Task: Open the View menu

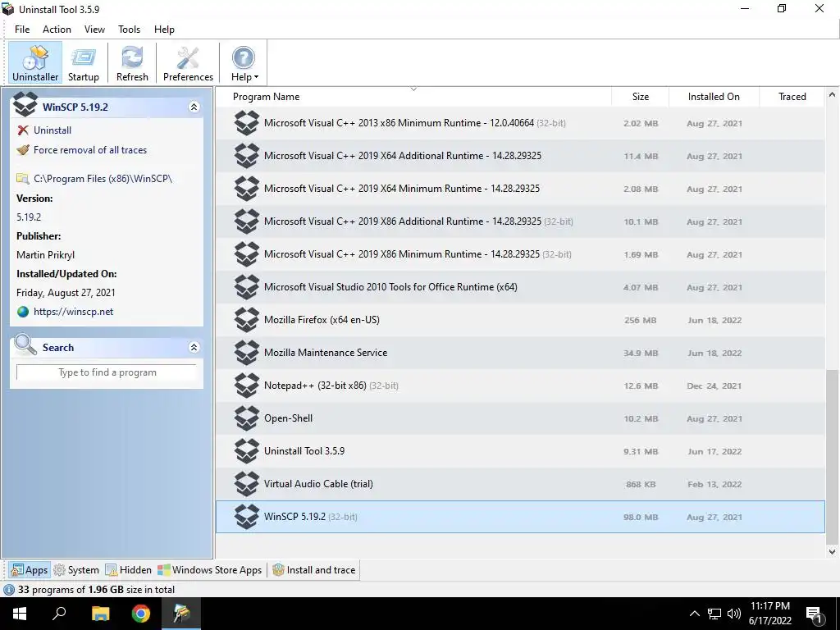Action: (94, 30)
